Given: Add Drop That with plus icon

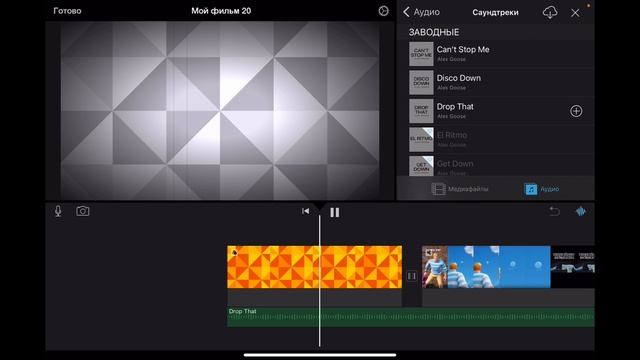Looking at the screenshot, I should click(x=576, y=111).
